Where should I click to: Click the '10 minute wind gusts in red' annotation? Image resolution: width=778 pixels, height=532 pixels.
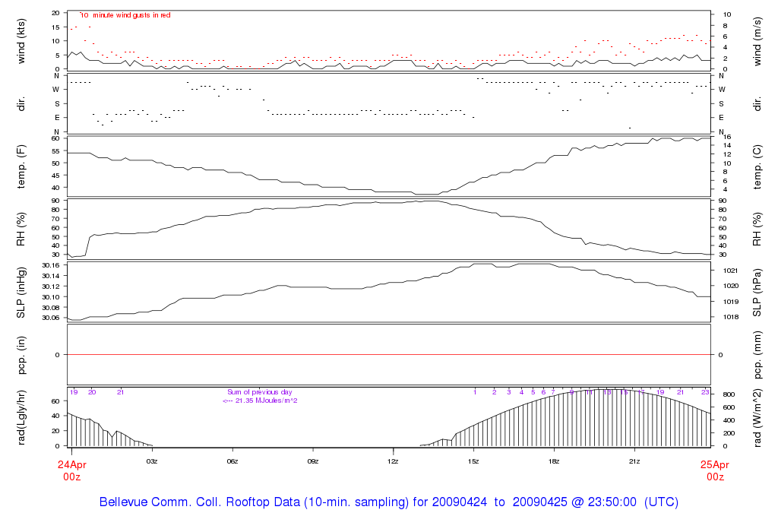125,15
